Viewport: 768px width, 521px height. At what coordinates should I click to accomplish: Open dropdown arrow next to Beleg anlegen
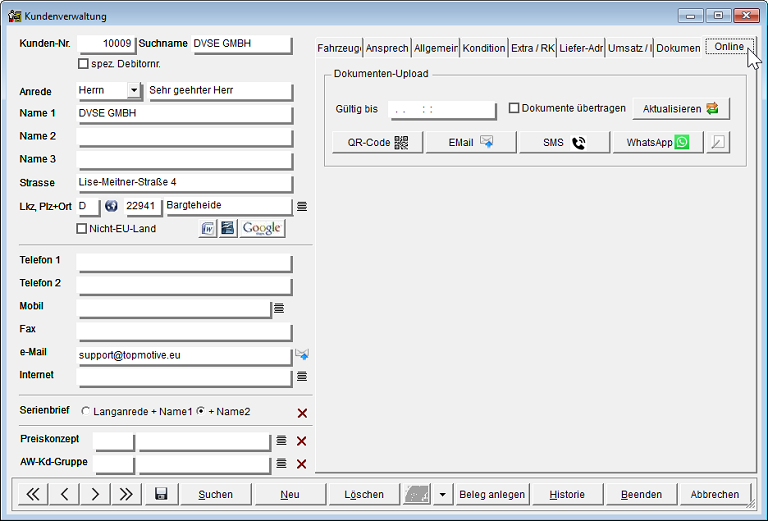coord(442,494)
